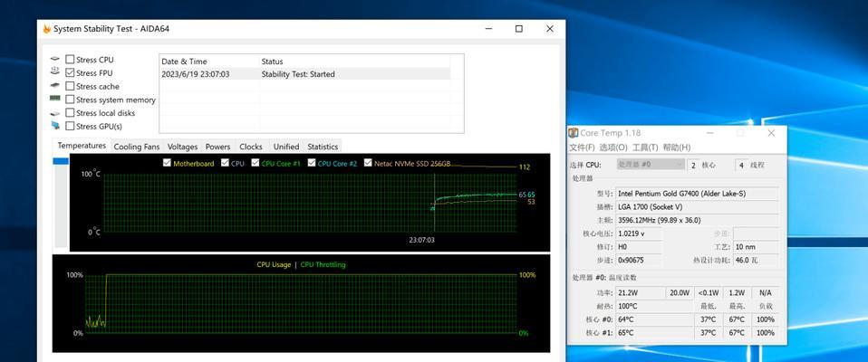Click the 核心 count field showing 2
The image size is (868, 362).
[x=694, y=165]
